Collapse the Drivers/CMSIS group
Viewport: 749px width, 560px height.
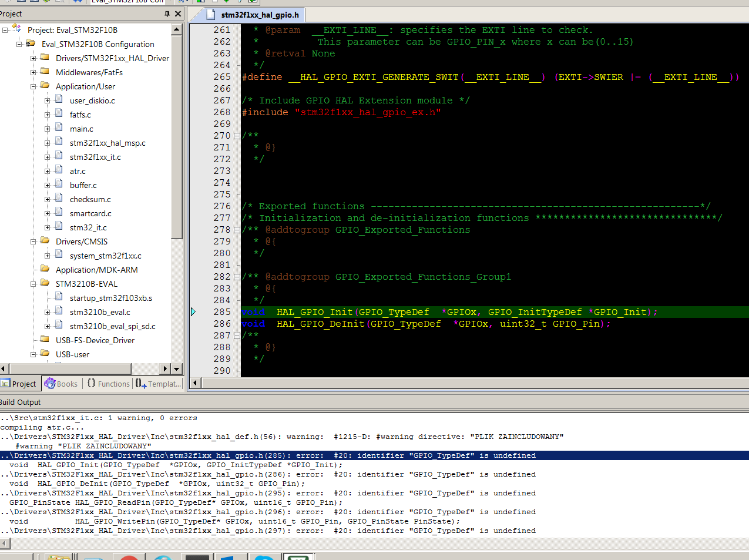(x=33, y=242)
